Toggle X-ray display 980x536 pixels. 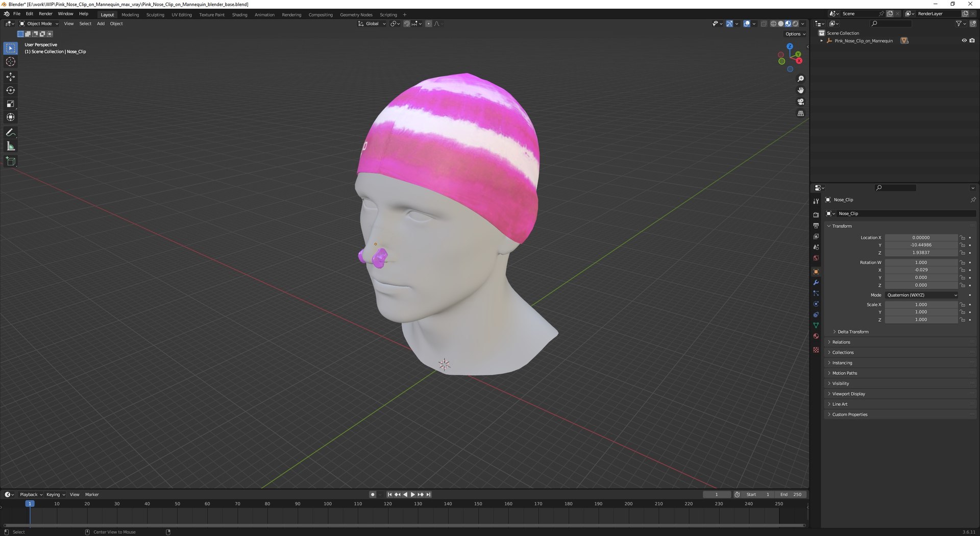coord(764,23)
